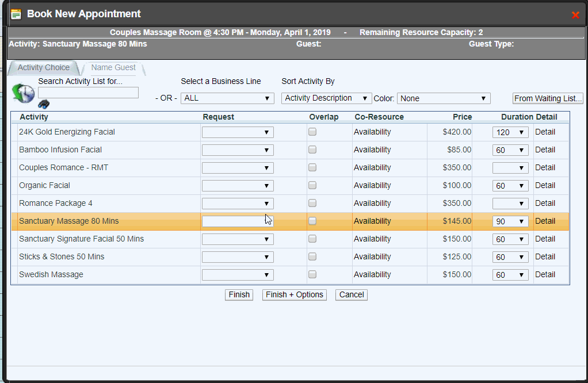This screenshot has height=383, width=588.
Task: Open Duration dropdown for Couples Romance - RMT
Action: click(x=510, y=168)
